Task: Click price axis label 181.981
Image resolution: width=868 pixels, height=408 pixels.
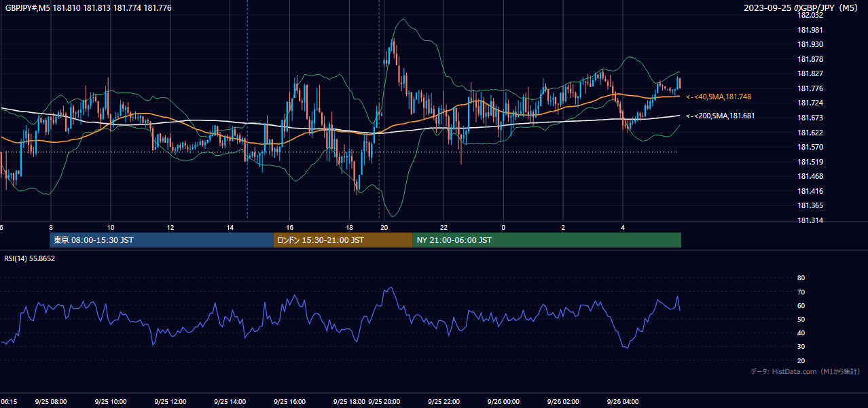Action: [811, 30]
